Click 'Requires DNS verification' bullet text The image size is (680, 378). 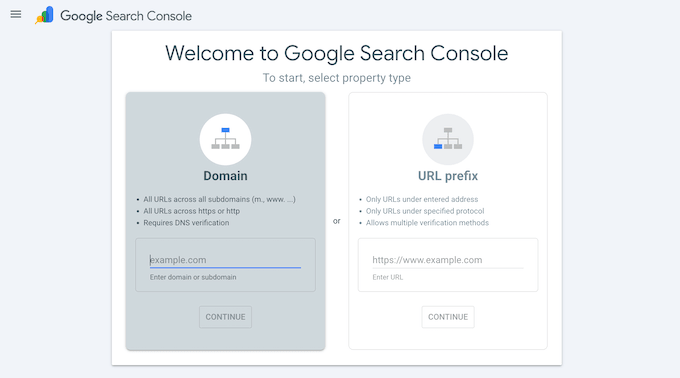[x=186, y=223]
